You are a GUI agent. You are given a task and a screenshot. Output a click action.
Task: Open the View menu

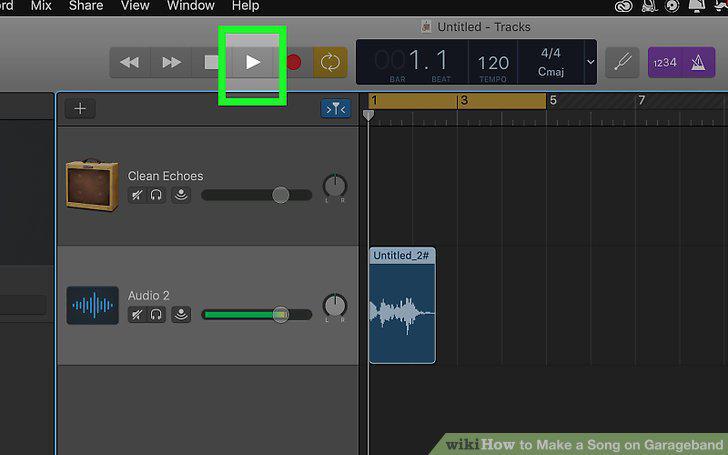pos(135,6)
